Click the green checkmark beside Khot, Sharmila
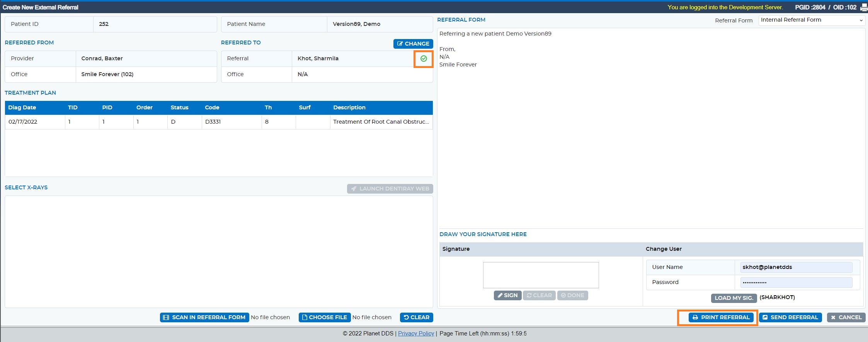This screenshot has height=342, width=868. [x=424, y=59]
